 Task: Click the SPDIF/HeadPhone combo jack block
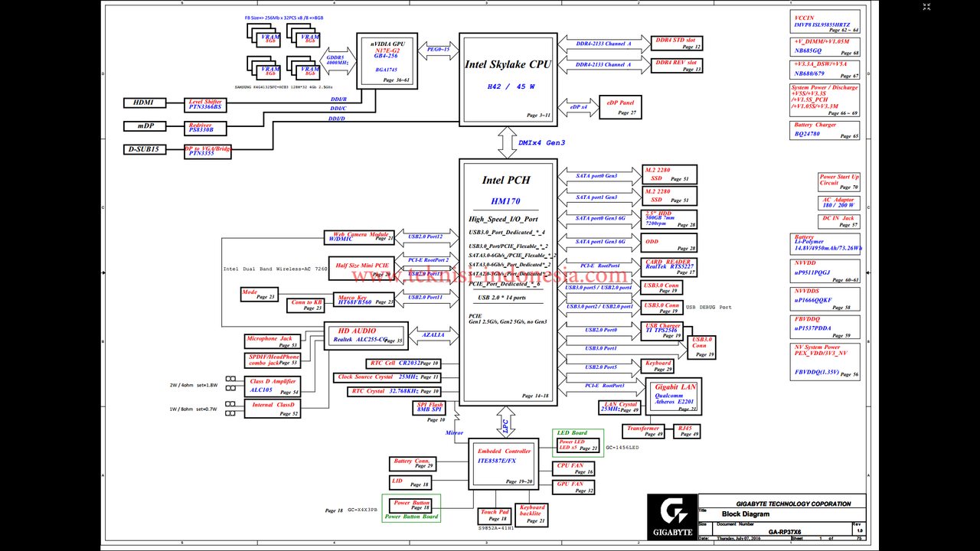pyautogui.click(x=273, y=360)
